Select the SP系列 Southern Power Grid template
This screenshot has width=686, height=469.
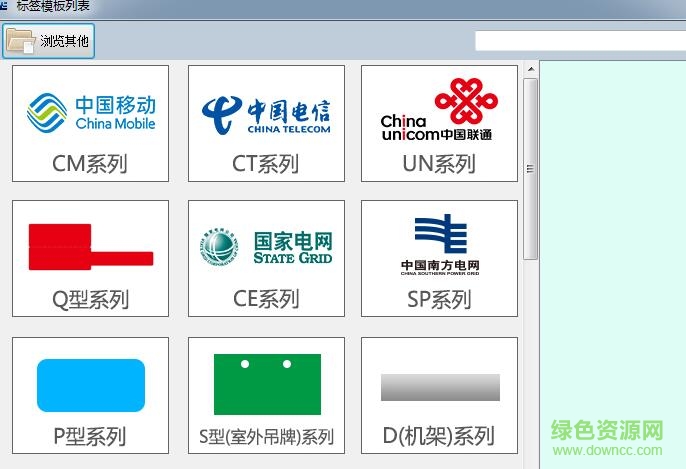point(439,259)
